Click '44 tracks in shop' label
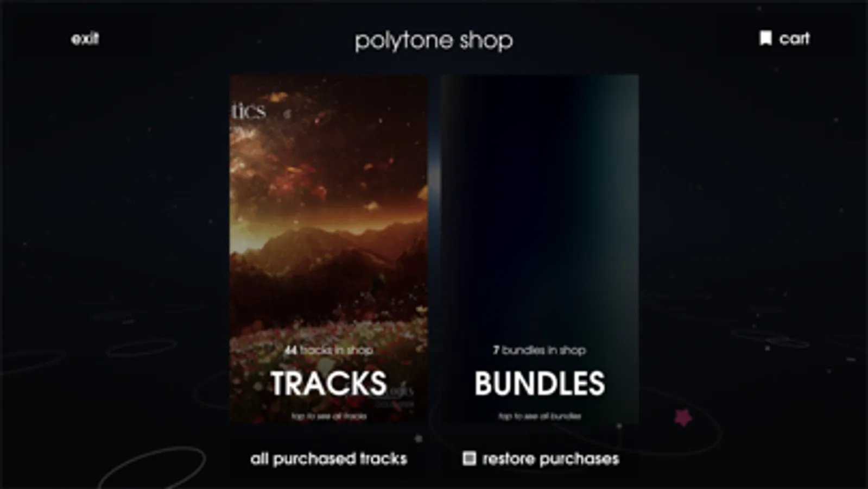 pyautogui.click(x=328, y=350)
